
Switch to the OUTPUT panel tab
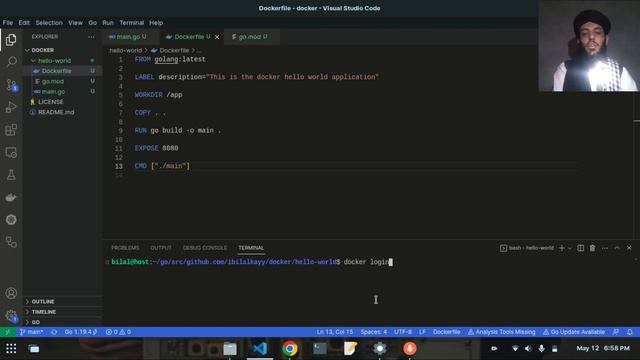point(161,248)
